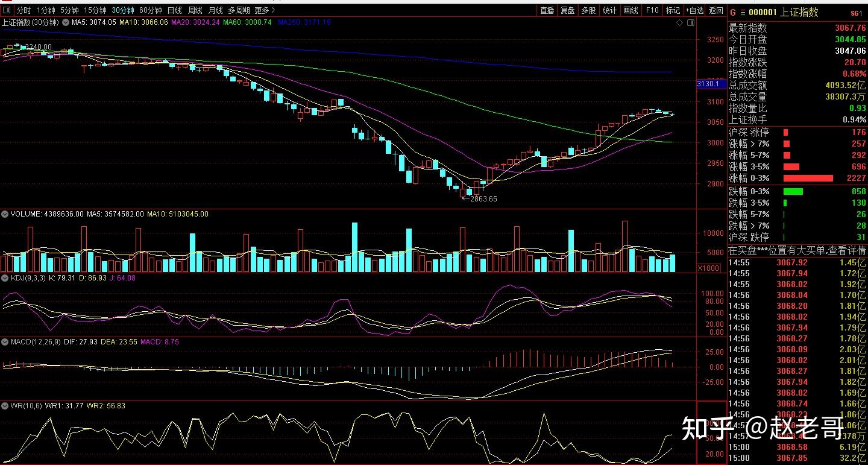Open 多股 multi-stock view
The height and width of the screenshot is (465, 868).
point(588,10)
